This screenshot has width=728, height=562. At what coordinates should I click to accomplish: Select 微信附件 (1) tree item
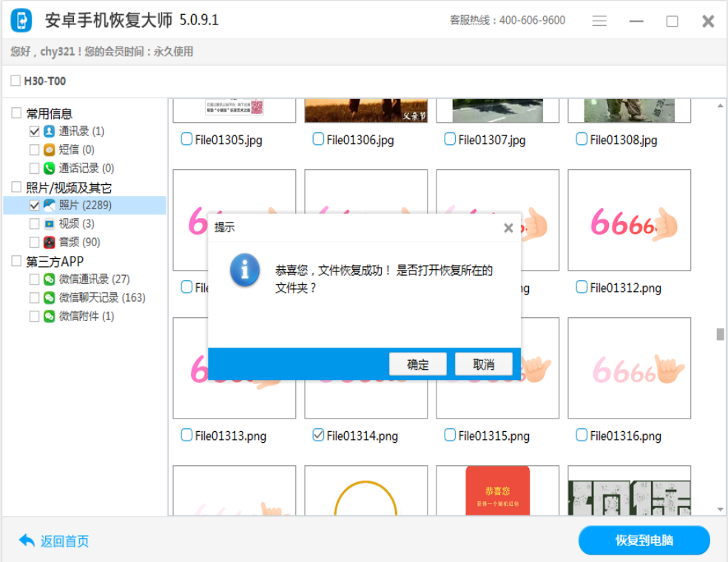click(86, 316)
